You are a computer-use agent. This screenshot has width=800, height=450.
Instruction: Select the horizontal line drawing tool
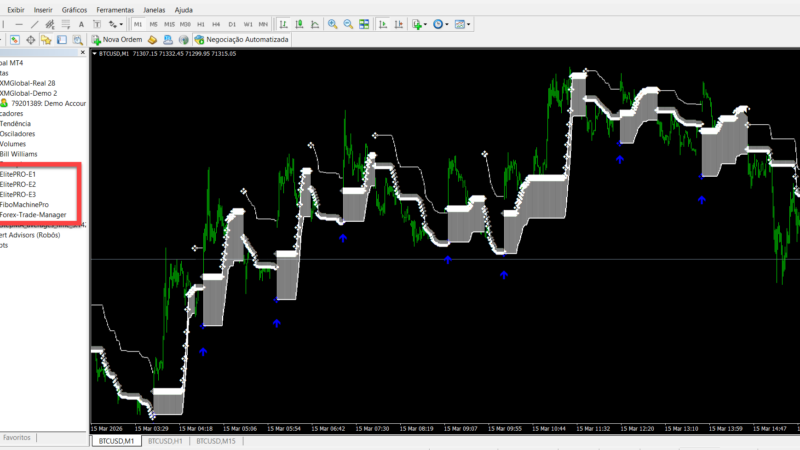click(x=19, y=24)
